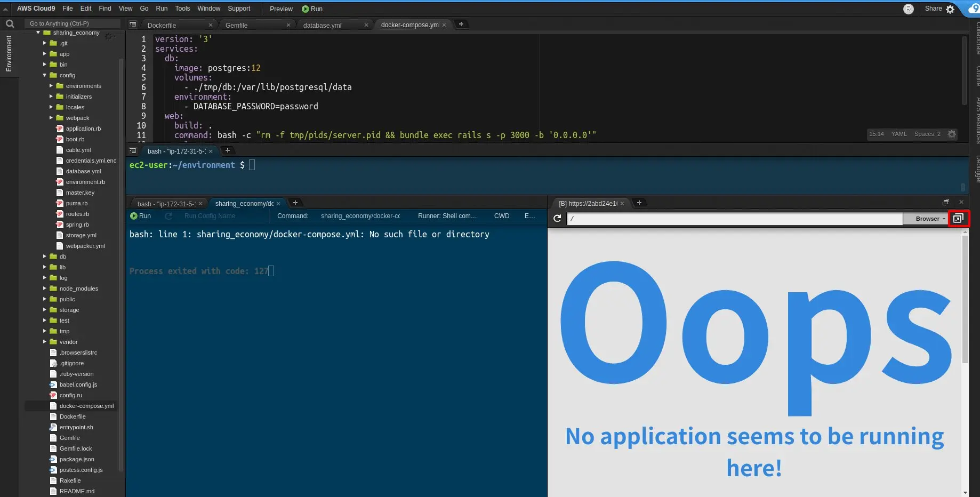Collapse the sharing_economy root folder

pos(38,33)
